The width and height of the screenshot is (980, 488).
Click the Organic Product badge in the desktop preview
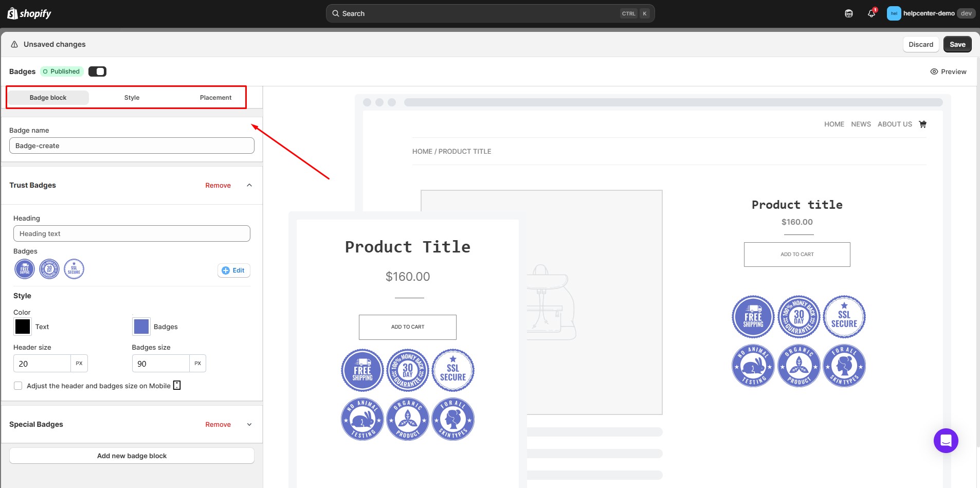(799, 366)
